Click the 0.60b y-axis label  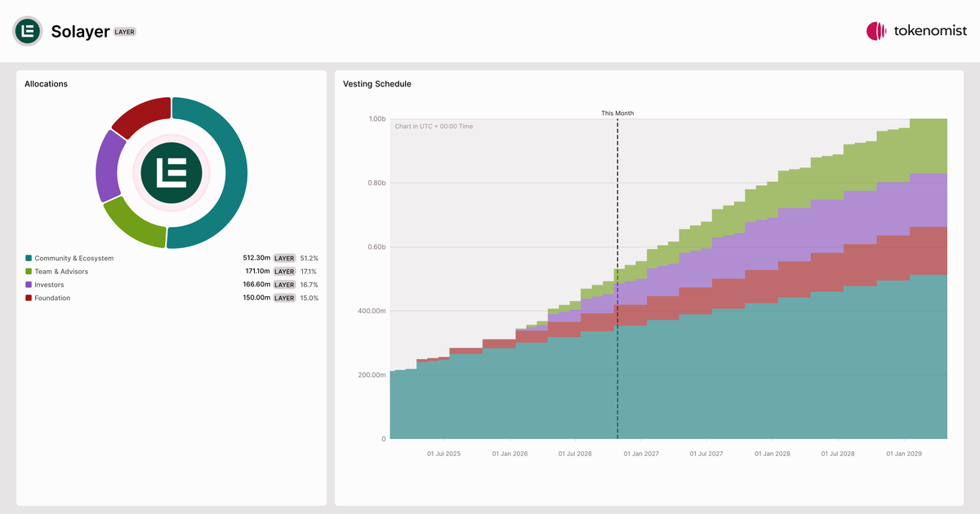pos(376,247)
